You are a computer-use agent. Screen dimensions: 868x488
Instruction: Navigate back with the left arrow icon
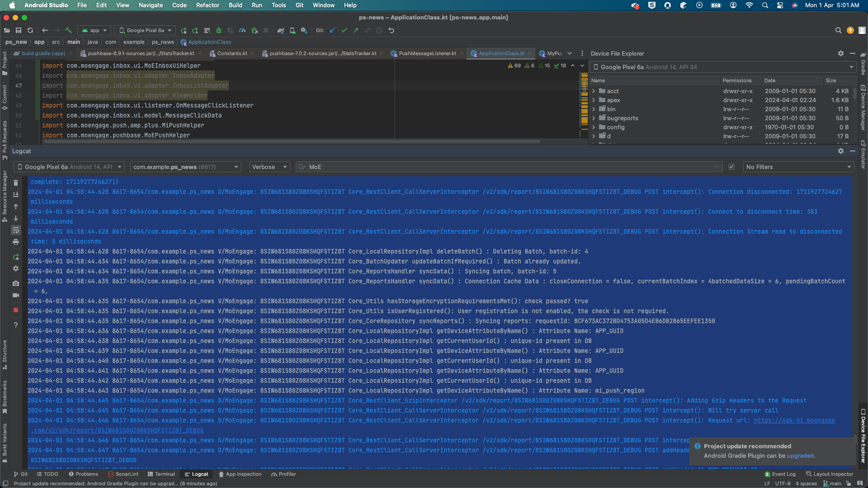point(45,30)
